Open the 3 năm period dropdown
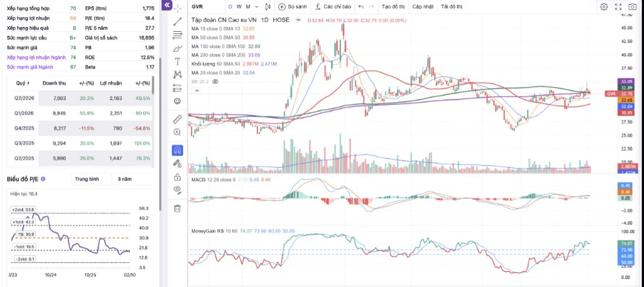Image resolution: width=644 pixels, height=287 pixels. pyautogui.click(x=133, y=179)
